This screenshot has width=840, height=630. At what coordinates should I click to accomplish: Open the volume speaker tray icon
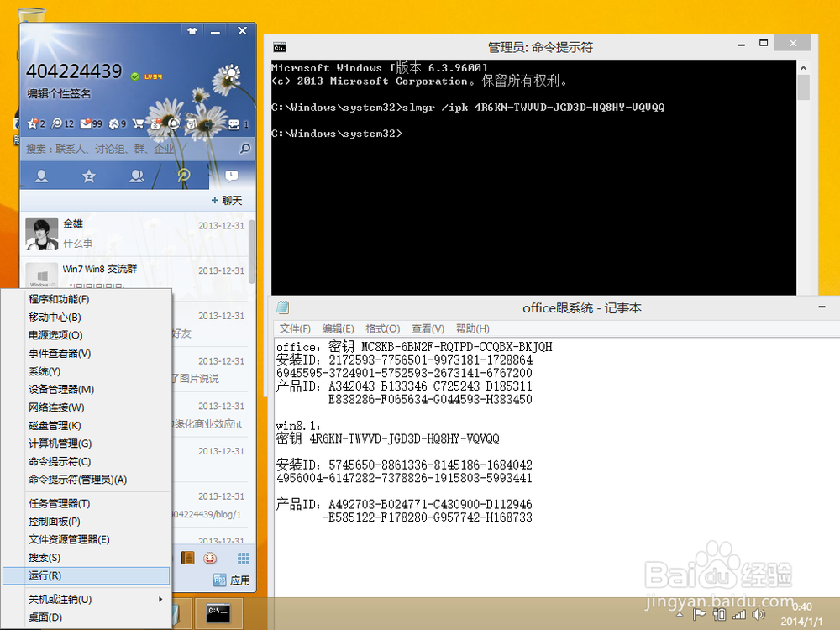(759, 615)
